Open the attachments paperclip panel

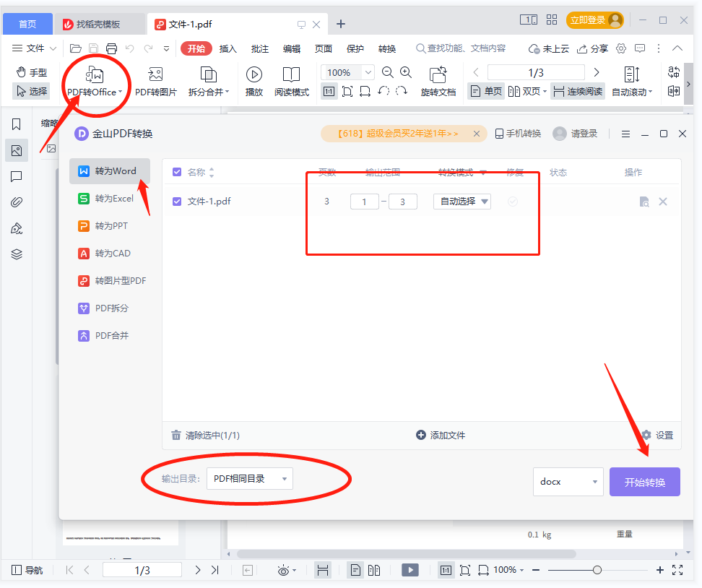pos(17,202)
